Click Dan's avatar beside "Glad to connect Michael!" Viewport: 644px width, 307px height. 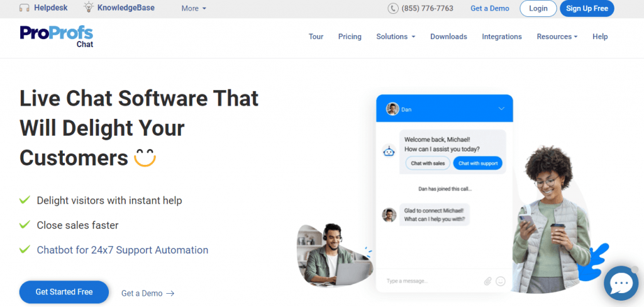click(x=389, y=215)
